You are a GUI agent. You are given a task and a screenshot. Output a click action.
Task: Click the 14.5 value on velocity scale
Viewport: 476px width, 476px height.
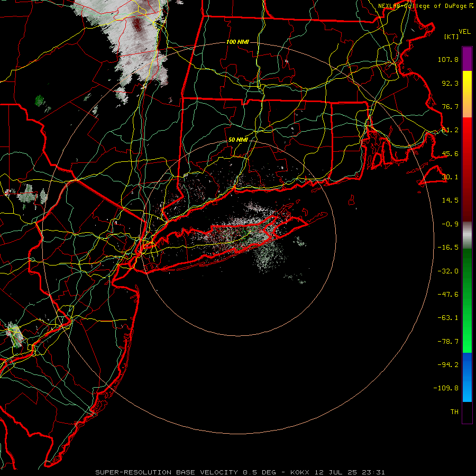[x=450, y=200]
